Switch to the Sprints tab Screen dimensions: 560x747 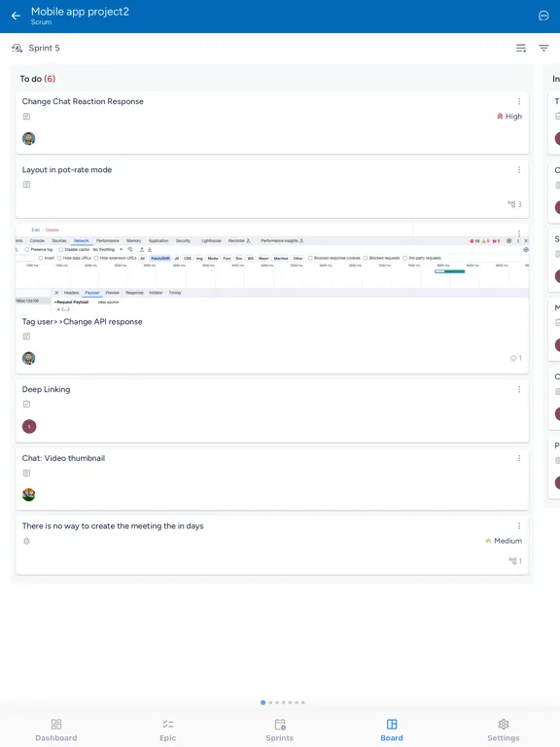click(x=280, y=729)
